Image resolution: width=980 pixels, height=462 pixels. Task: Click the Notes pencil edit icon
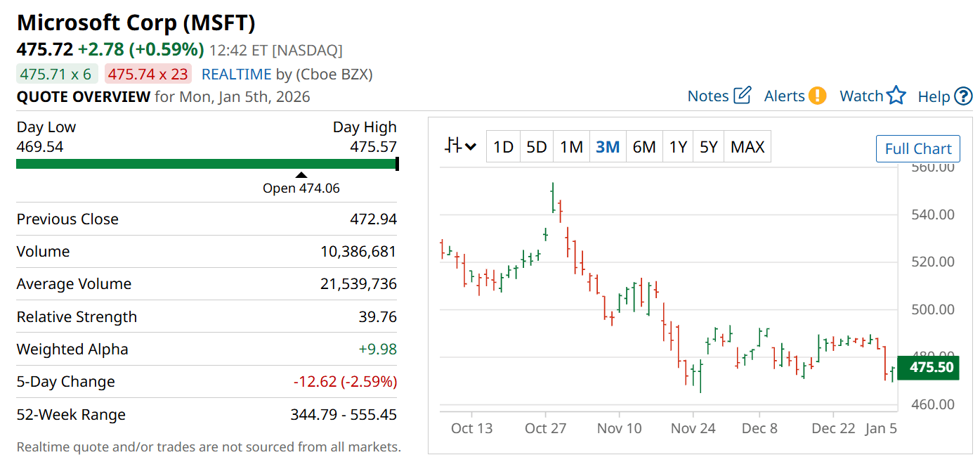pos(743,96)
